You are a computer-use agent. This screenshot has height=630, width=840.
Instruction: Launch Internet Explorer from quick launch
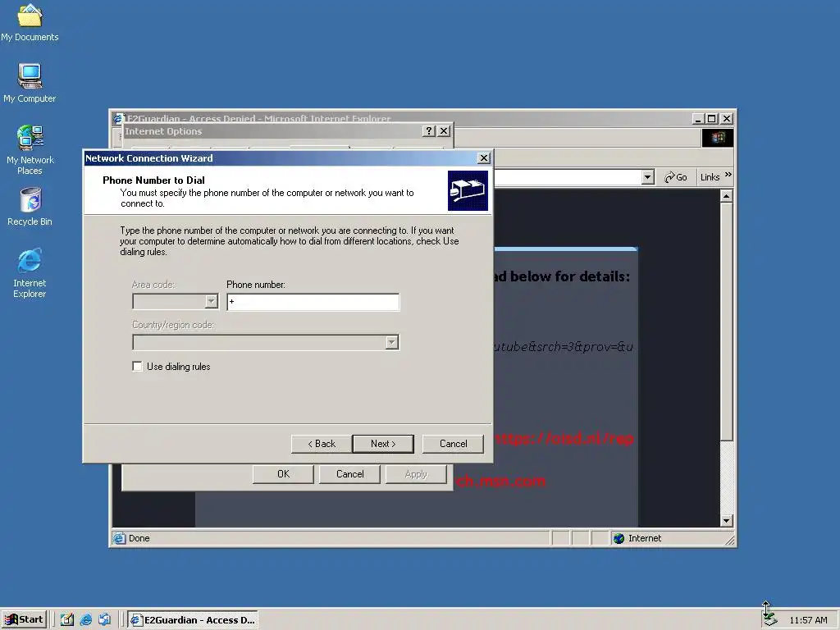click(85, 620)
